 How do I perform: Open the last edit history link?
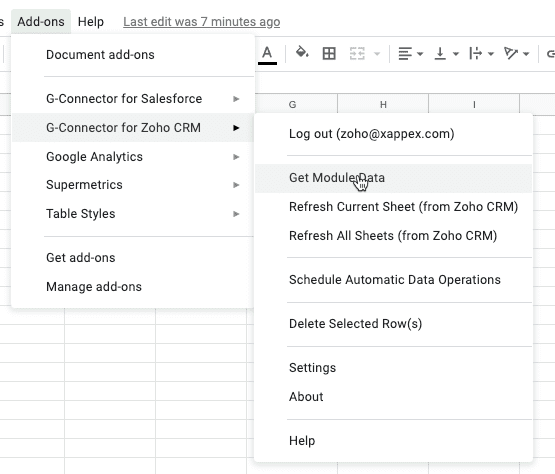202,22
